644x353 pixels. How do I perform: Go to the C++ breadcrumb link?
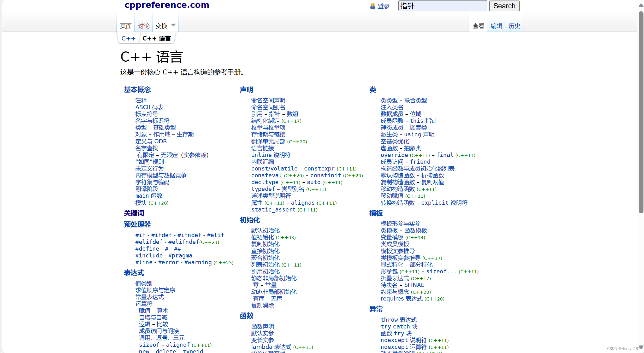(128, 38)
